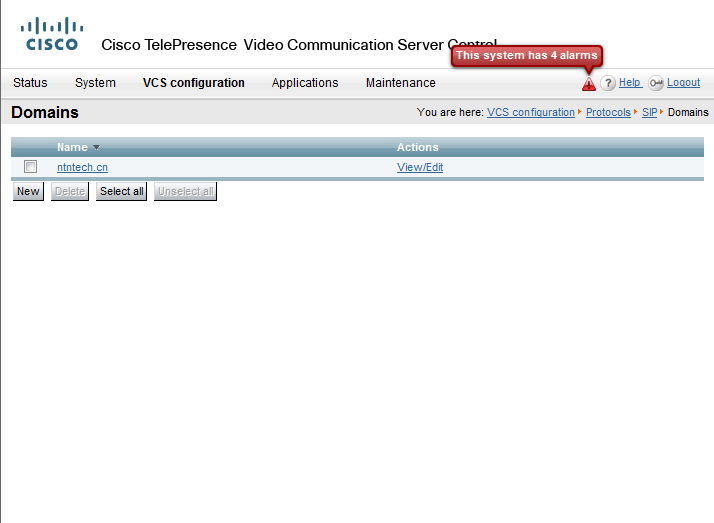Click the Cisco logo
The image size is (714, 523).
[x=52, y=34]
